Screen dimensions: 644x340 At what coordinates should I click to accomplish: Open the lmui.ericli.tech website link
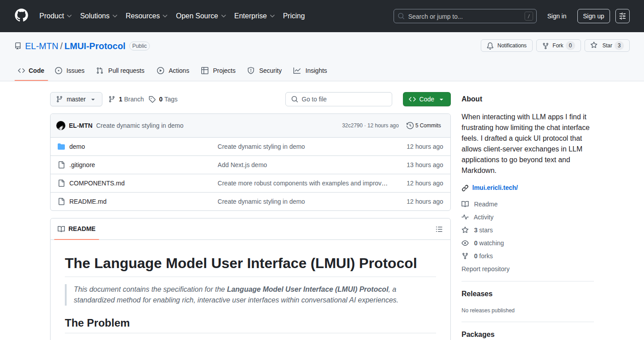tap(495, 188)
